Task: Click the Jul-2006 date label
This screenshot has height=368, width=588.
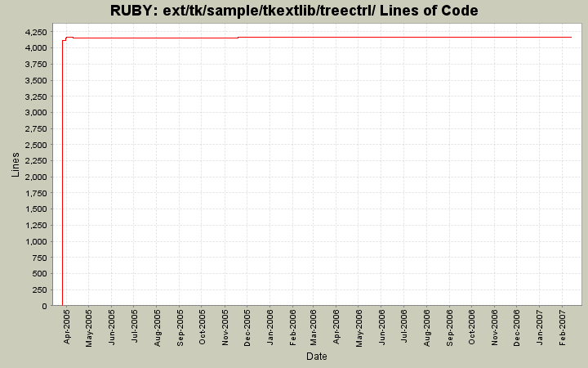Action: coord(404,326)
